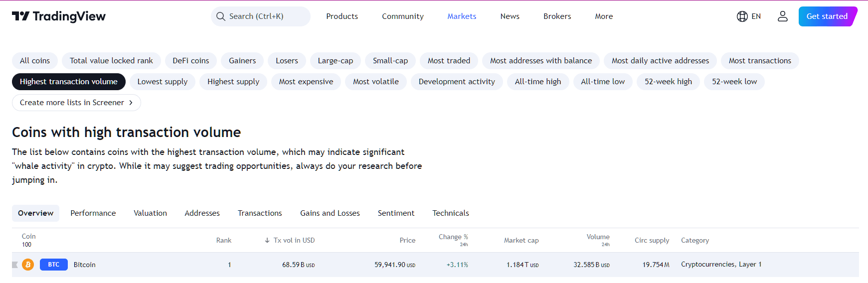Open the News menu
This screenshot has height=283, width=868.
(510, 16)
